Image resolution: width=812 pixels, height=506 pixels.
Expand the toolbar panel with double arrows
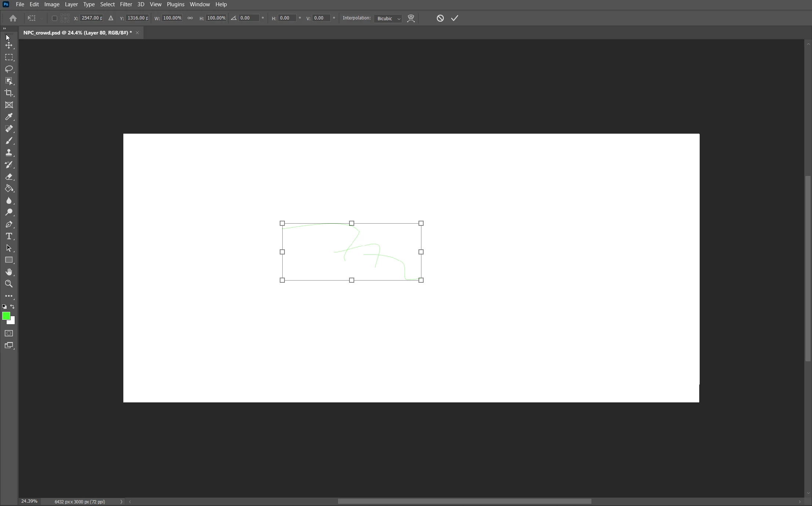tap(4, 28)
